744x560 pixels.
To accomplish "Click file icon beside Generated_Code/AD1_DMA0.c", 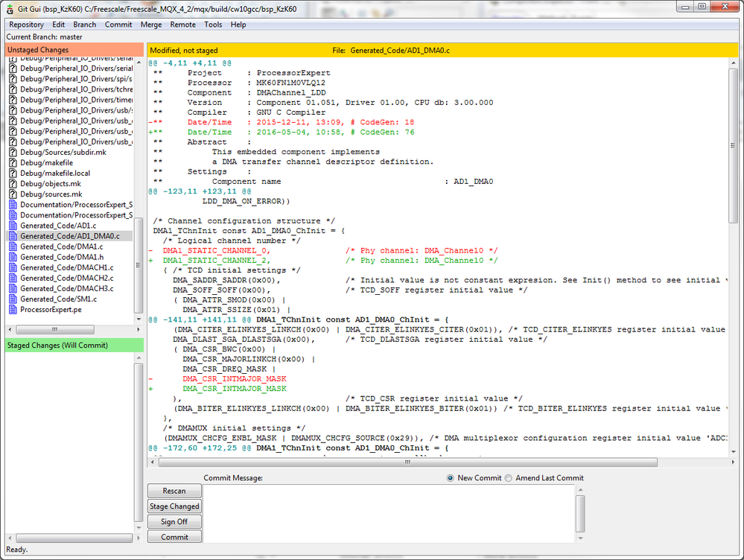I will coord(13,236).
